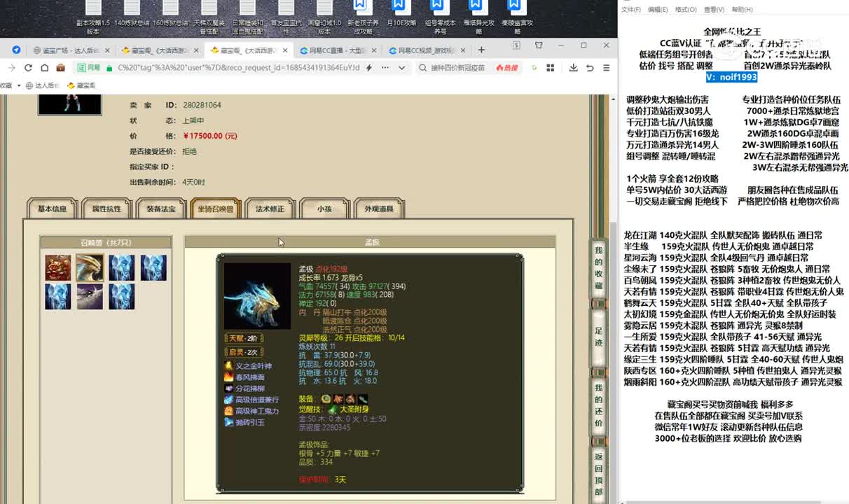
Task: Open the address bar three-dots menu
Action: (x=385, y=68)
